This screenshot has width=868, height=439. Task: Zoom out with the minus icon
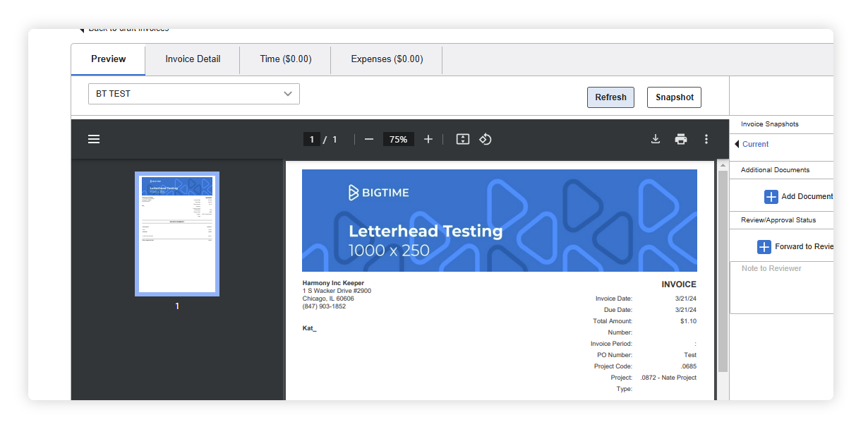pos(368,139)
